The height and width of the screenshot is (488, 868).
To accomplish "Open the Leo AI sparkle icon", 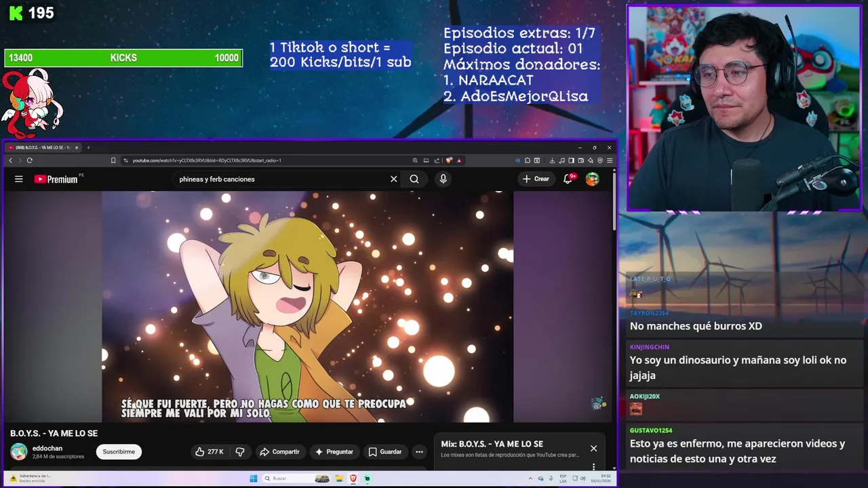I will (590, 161).
